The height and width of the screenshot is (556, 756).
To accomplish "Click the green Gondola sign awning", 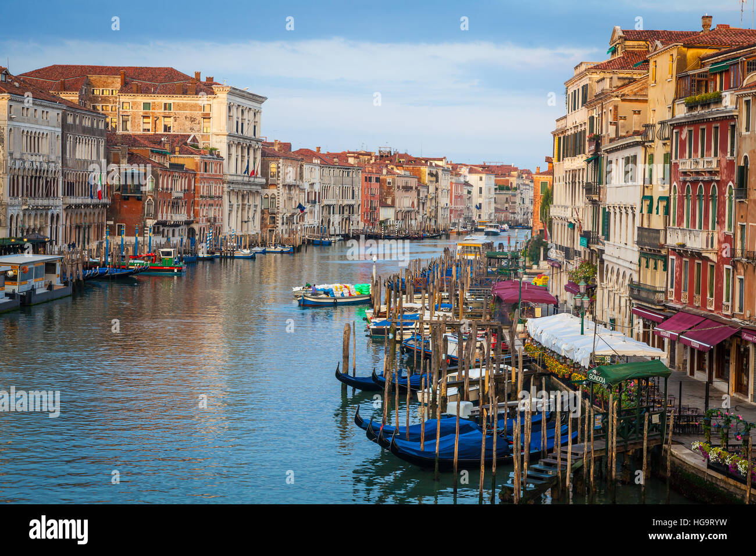I will click(627, 372).
